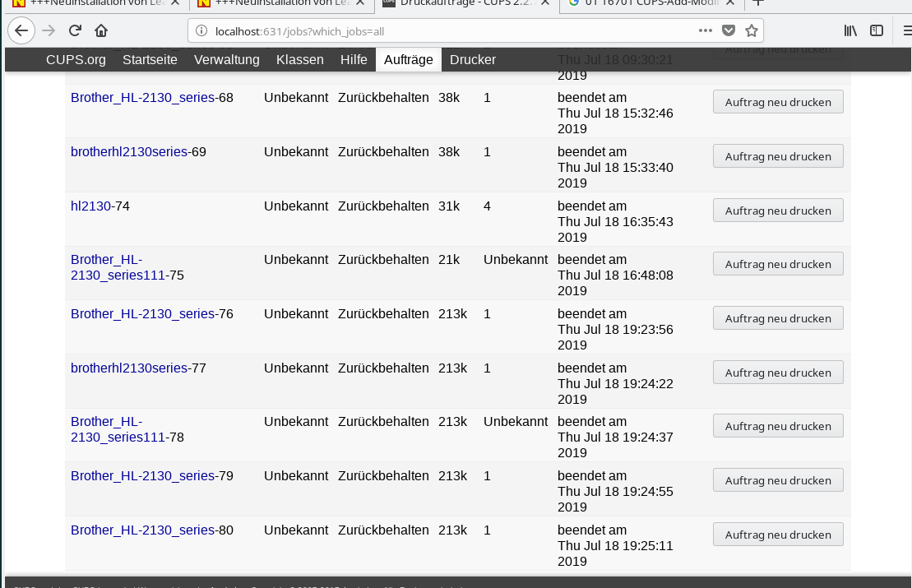Select Unbekannt page count in job 75 row

click(x=516, y=259)
